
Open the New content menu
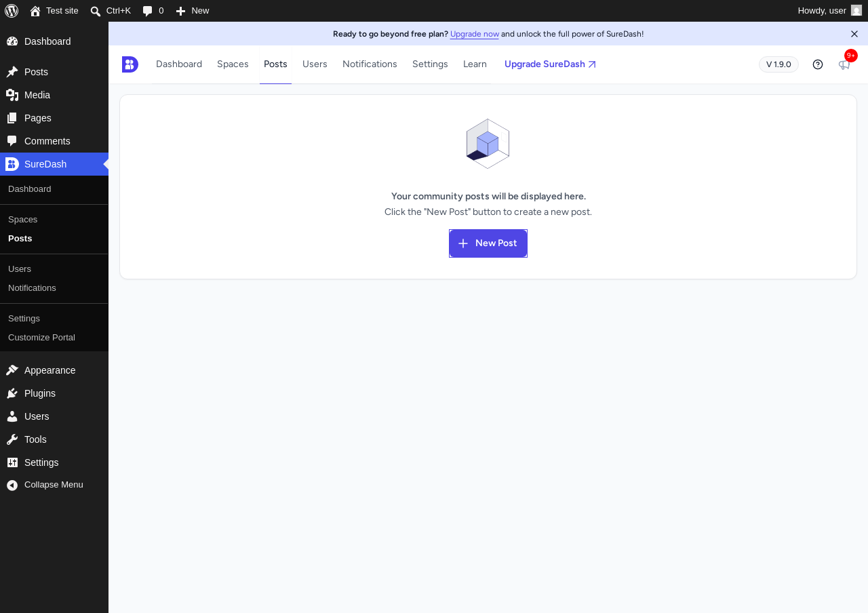(193, 11)
